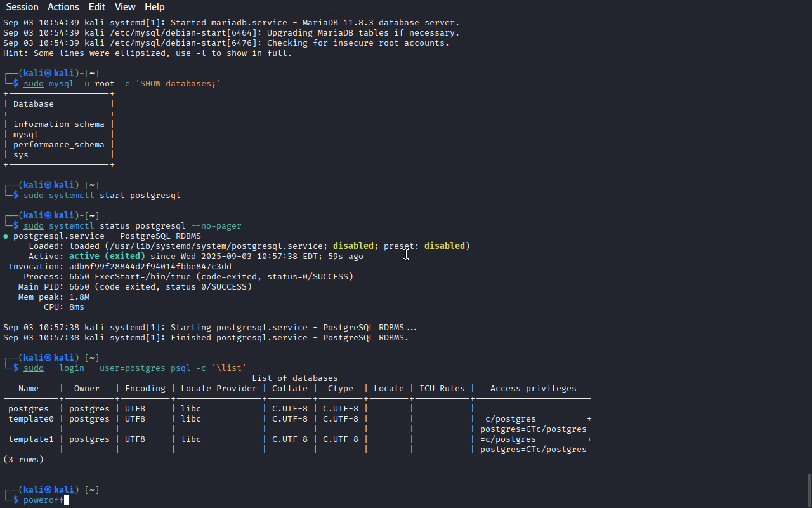Click the '--no-pager' option text
812x508 pixels.
216,226
